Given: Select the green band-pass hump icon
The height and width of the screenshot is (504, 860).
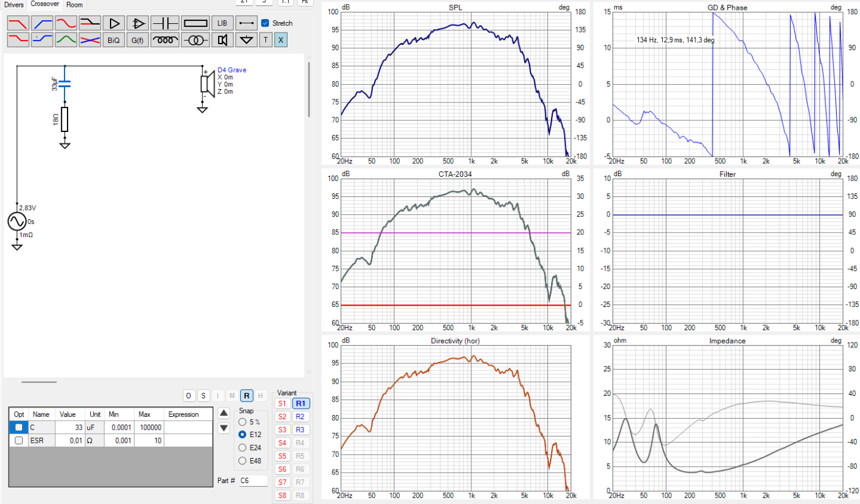Looking at the screenshot, I should click(x=66, y=40).
